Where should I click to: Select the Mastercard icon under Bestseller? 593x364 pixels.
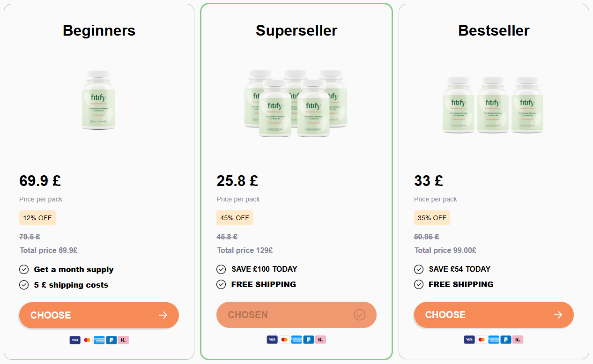[482, 340]
